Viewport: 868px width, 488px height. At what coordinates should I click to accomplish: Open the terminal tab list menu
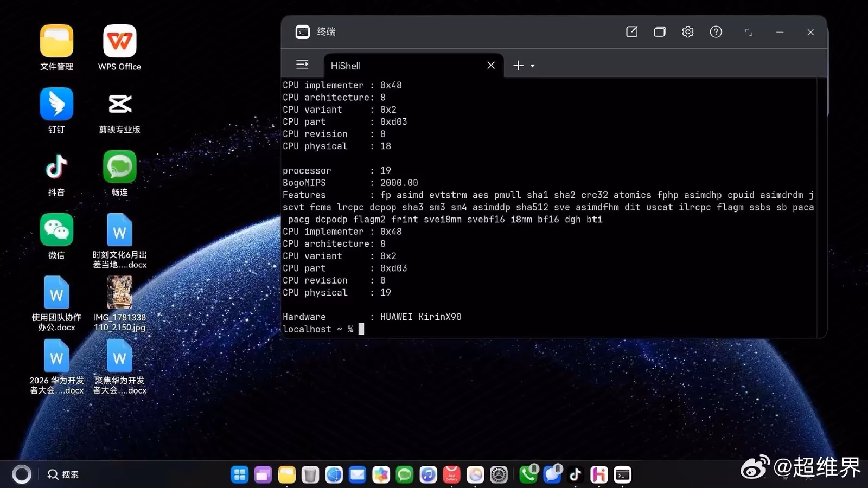[x=302, y=65]
